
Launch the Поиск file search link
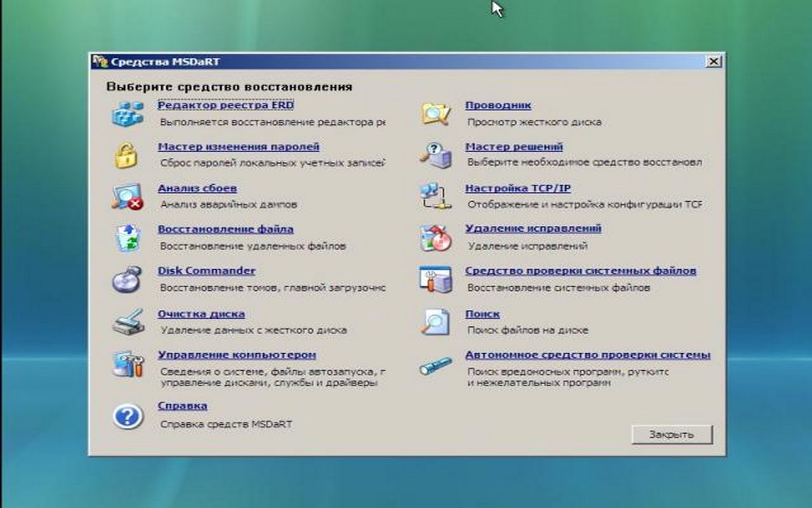click(x=482, y=314)
